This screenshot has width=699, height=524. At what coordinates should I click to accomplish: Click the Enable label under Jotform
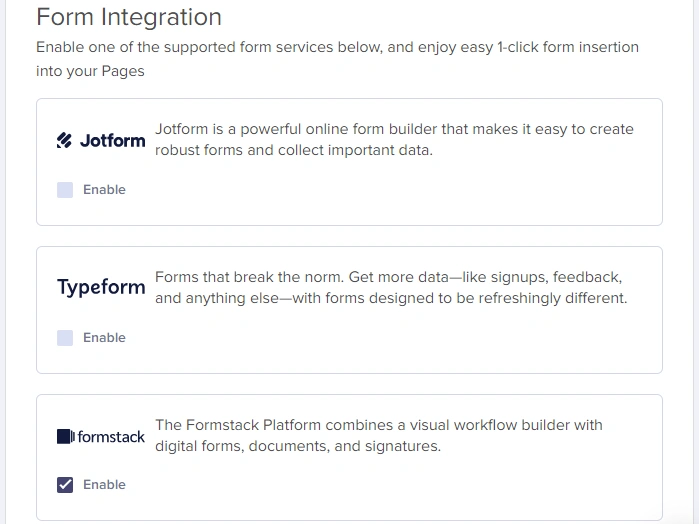[x=104, y=190]
